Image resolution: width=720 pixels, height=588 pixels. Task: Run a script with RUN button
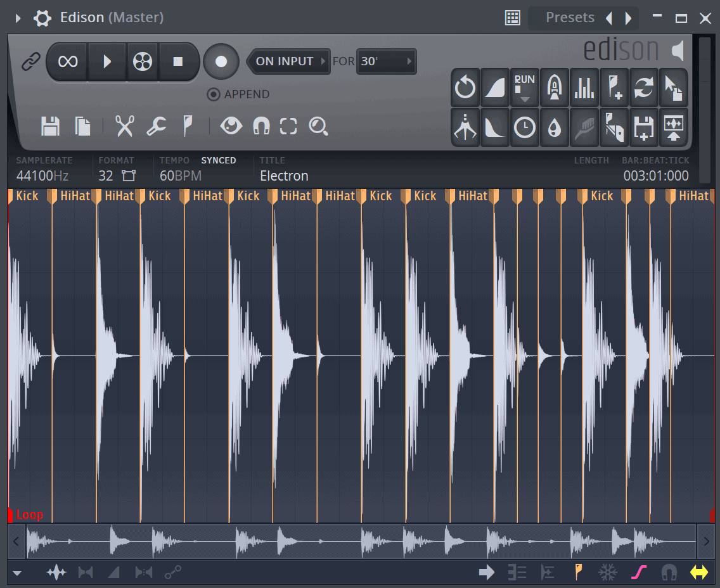pyautogui.click(x=524, y=87)
